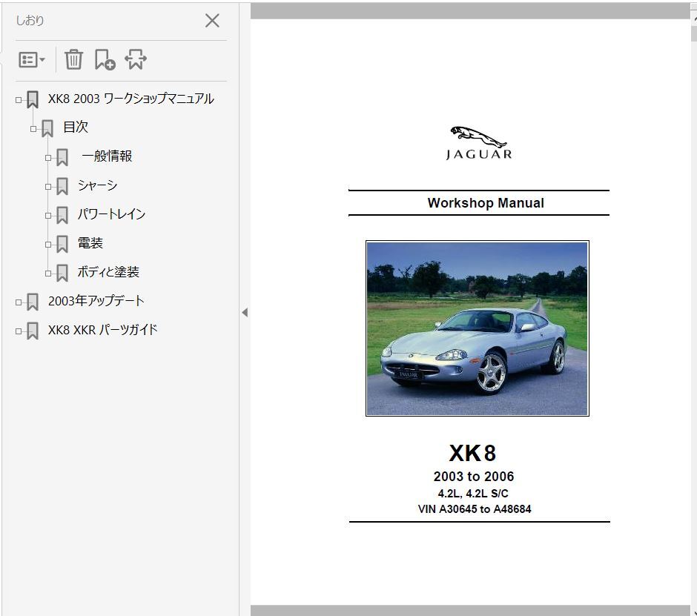Click the Workshop Manual heading text

(486, 203)
